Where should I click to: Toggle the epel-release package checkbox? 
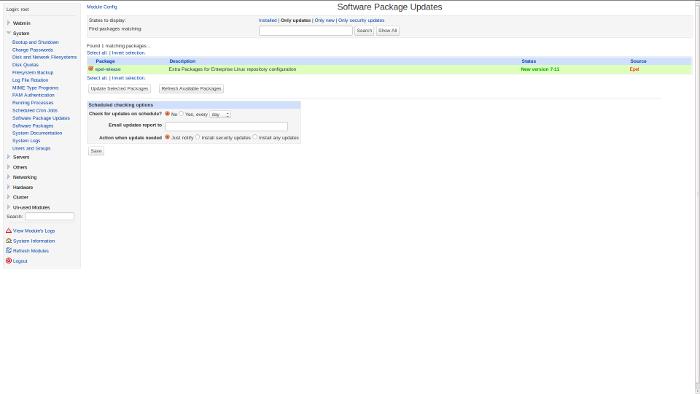(x=91, y=69)
